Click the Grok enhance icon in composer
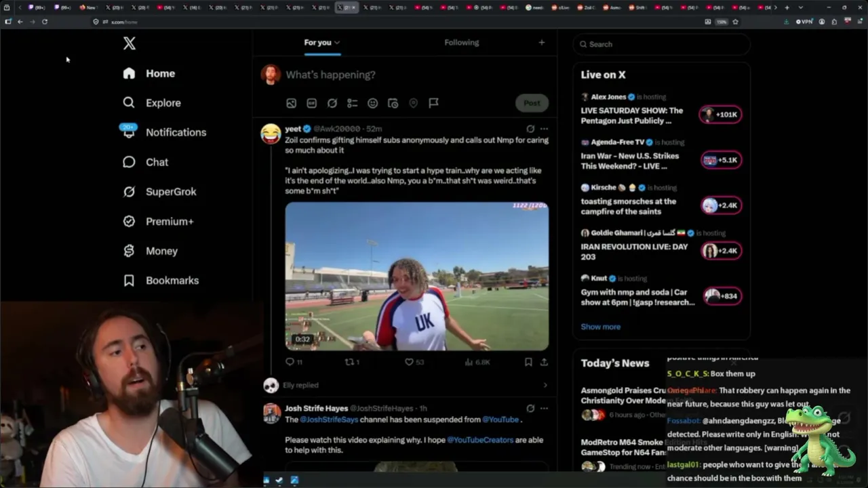Image resolution: width=868 pixels, height=488 pixels. (332, 103)
